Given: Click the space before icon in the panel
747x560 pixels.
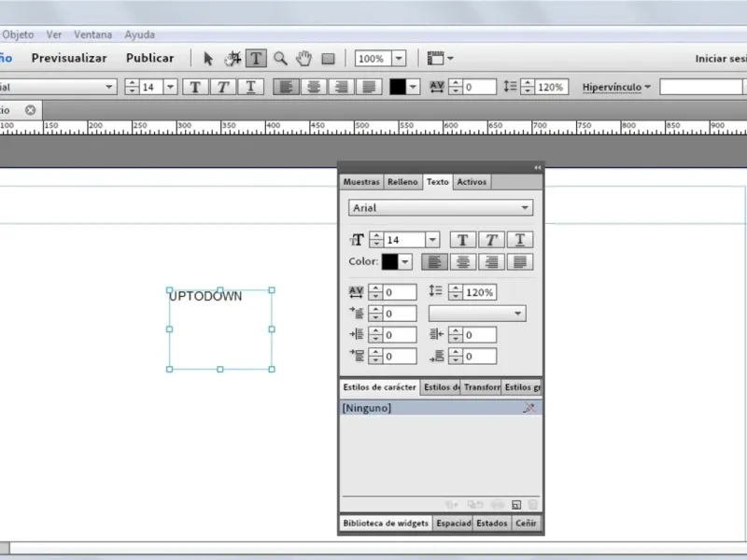Looking at the screenshot, I should [357, 356].
